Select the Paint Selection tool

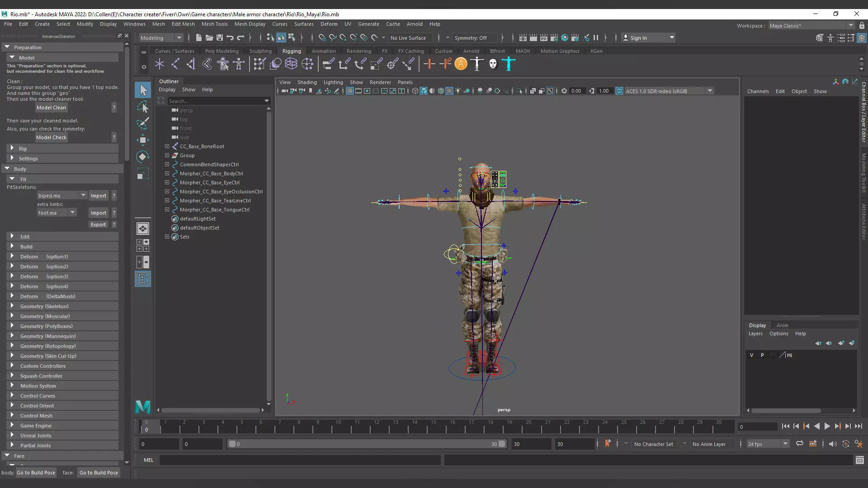point(143,123)
